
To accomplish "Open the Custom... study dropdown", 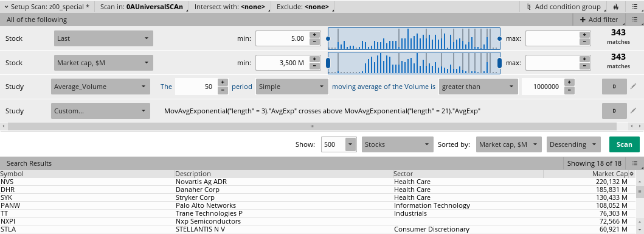I will coord(100,111).
